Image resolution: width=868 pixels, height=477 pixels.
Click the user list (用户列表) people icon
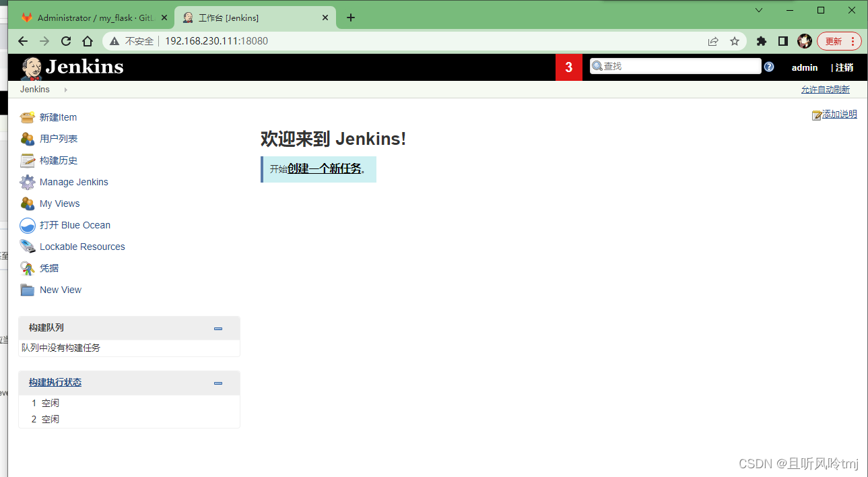pyautogui.click(x=27, y=139)
